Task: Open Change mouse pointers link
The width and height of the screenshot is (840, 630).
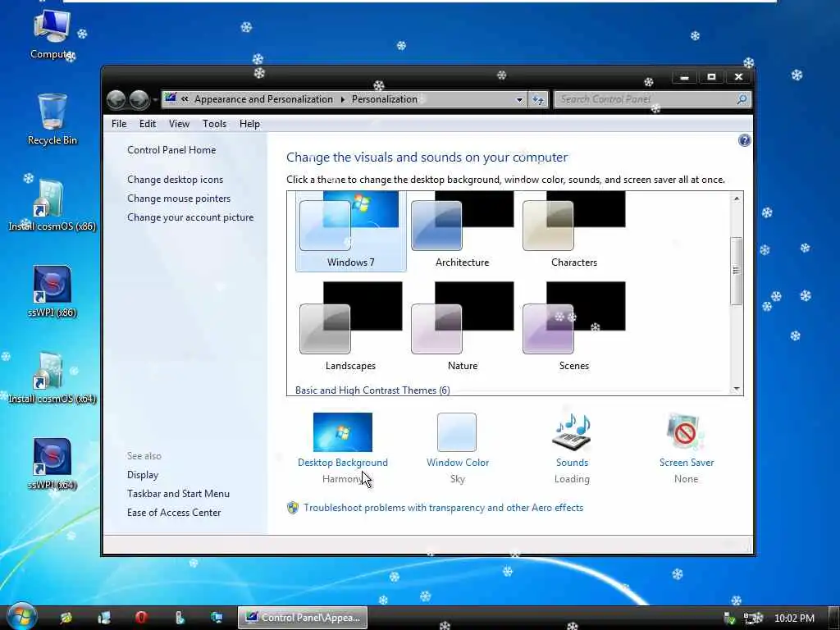Action: click(179, 199)
